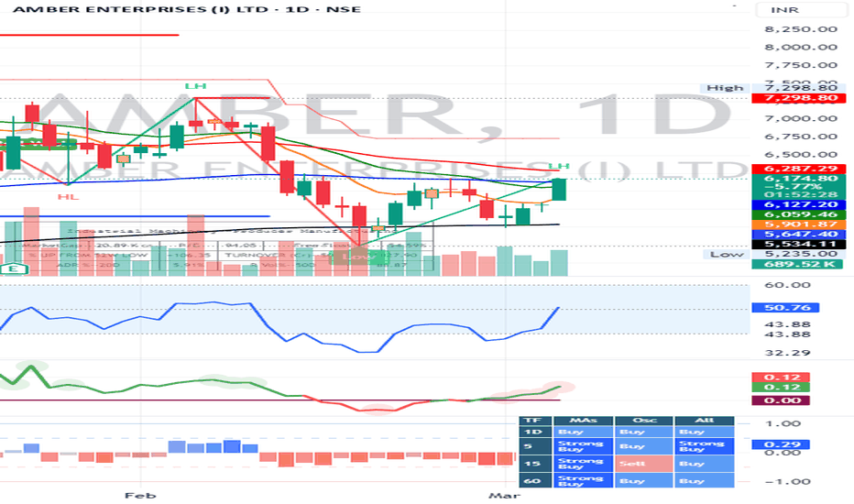Viewport: 854px width, 504px height.
Task: Click the earnings E marker icon
Action: coord(15,268)
